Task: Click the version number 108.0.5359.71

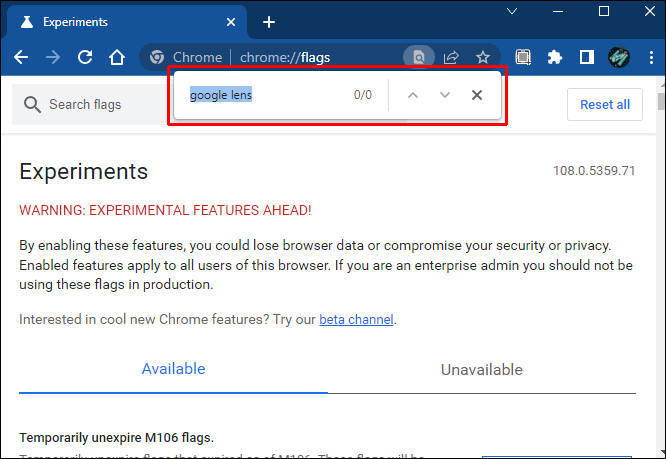Action: tap(594, 171)
